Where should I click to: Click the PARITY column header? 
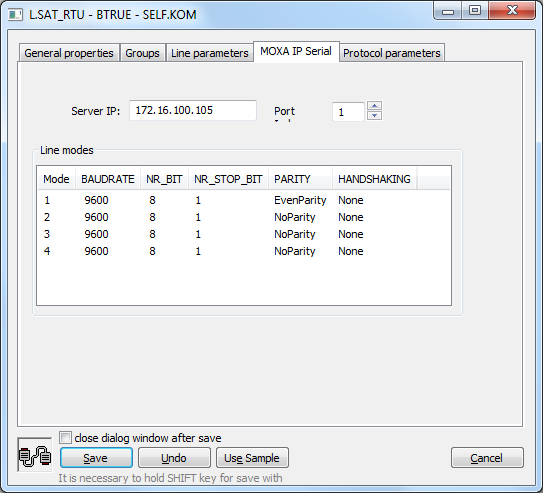click(300, 179)
